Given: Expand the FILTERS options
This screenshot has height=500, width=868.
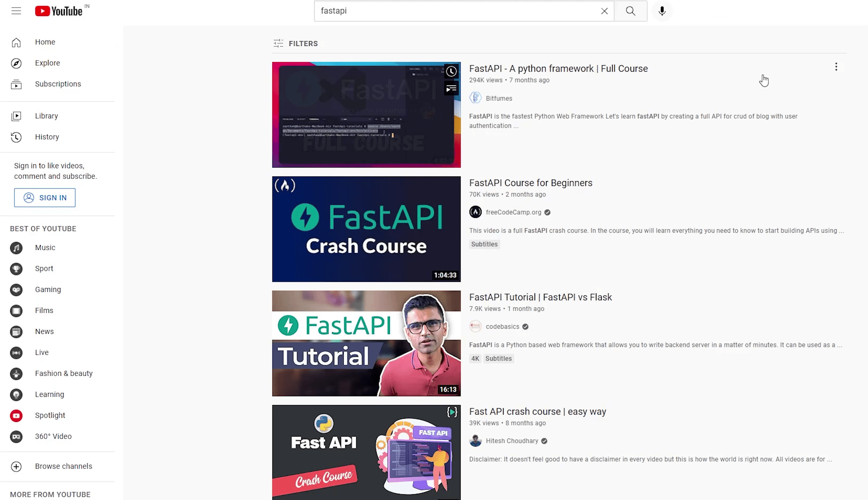Looking at the screenshot, I should [296, 44].
